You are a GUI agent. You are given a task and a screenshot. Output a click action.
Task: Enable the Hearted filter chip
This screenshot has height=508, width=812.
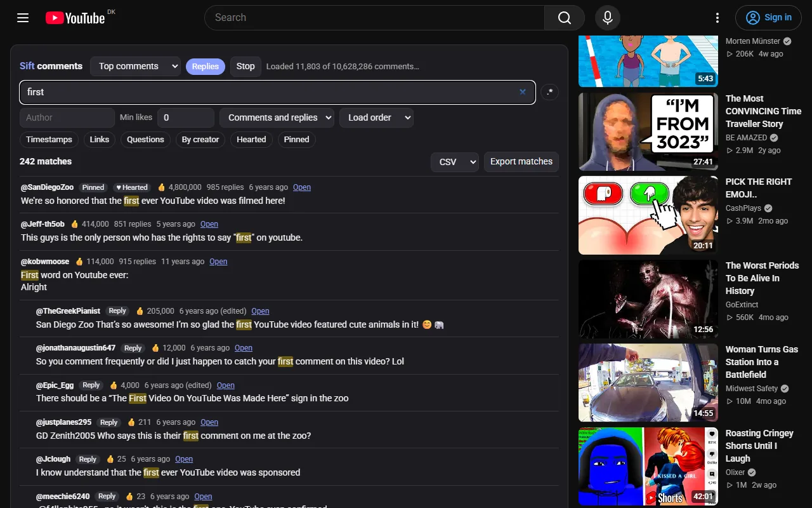pos(251,140)
